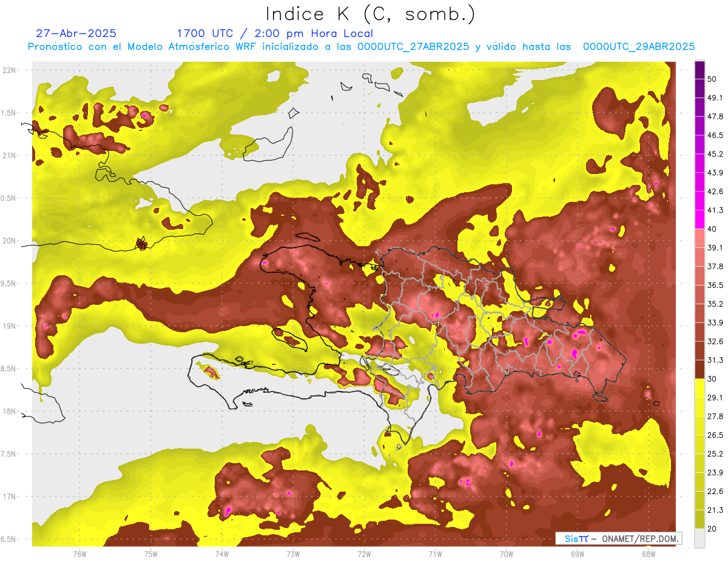Image resolution: width=728 pixels, height=562 pixels.
Task: Click the colorbar value "46.5"
Action: pos(715,135)
